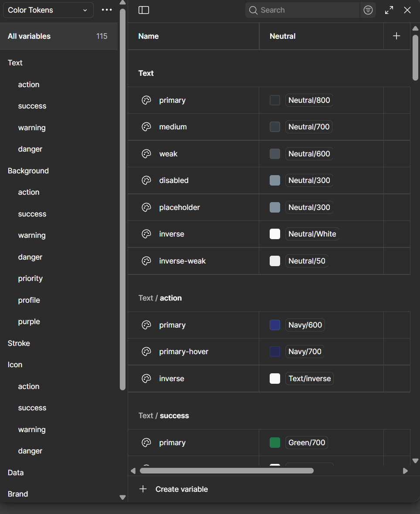Toggle the sidebar panel icon
420x514 pixels.
click(x=144, y=10)
